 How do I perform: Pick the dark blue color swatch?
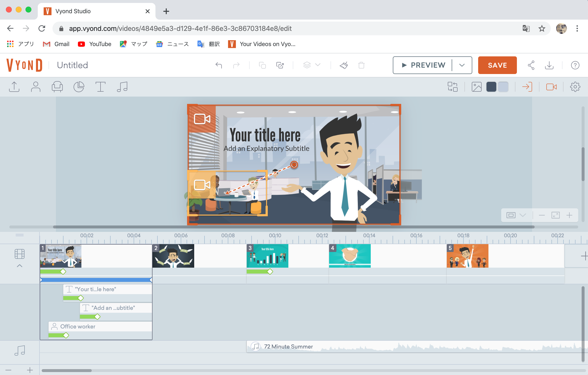tap(491, 87)
